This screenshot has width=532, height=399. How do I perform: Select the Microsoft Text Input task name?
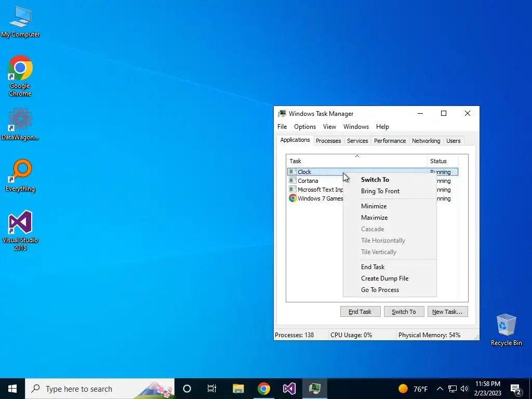click(x=320, y=190)
